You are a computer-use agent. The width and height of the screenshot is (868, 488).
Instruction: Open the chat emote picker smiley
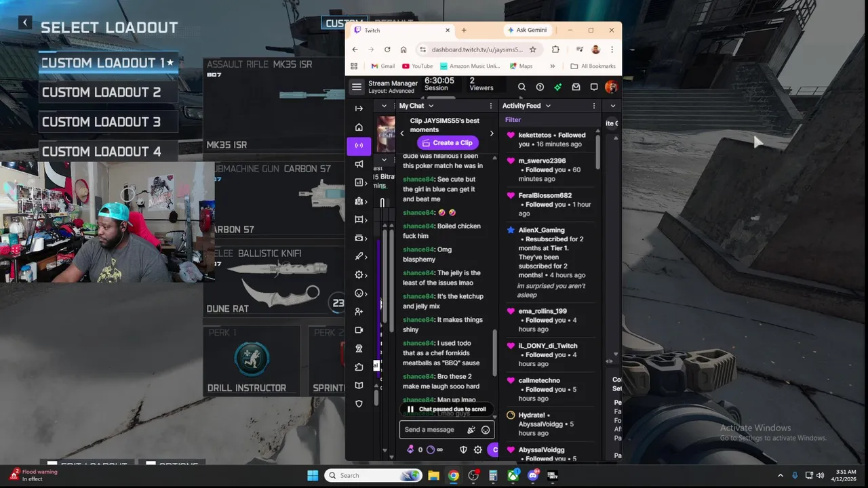click(x=486, y=430)
